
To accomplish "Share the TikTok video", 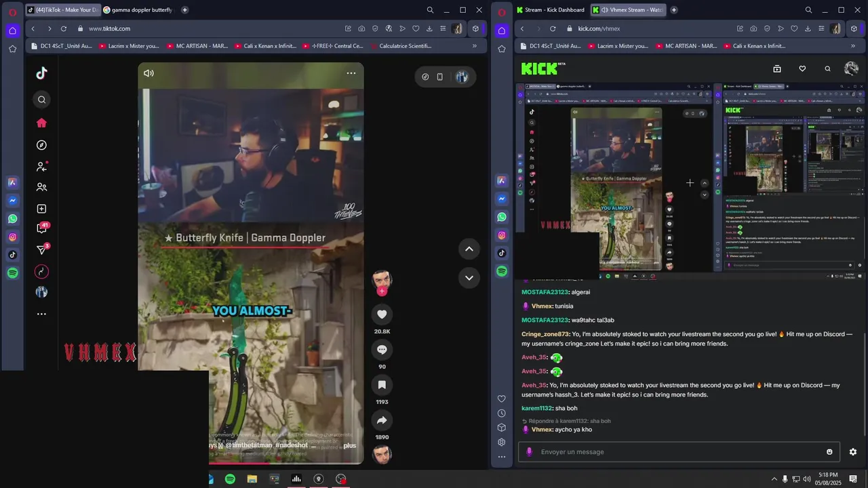I will 382,420.
